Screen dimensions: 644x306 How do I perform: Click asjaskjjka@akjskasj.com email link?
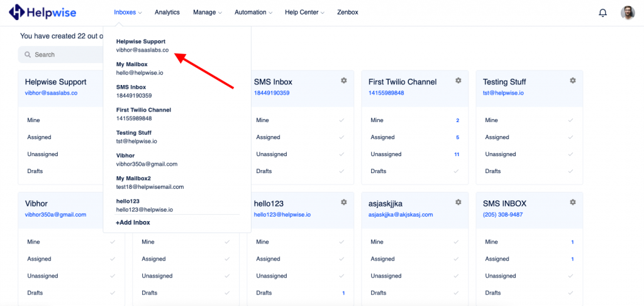click(x=401, y=215)
